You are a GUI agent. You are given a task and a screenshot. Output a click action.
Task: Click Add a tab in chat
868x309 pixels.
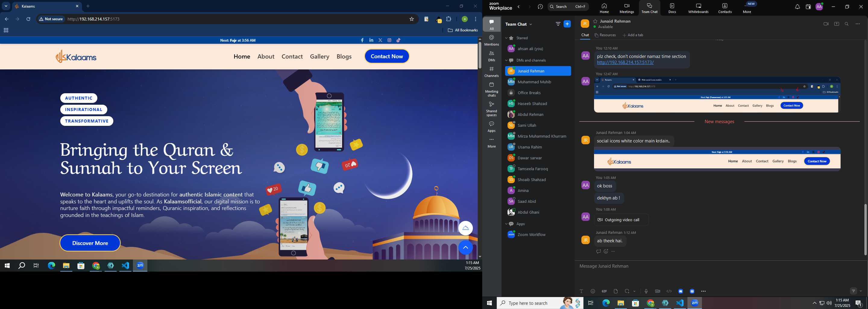click(633, 35)
